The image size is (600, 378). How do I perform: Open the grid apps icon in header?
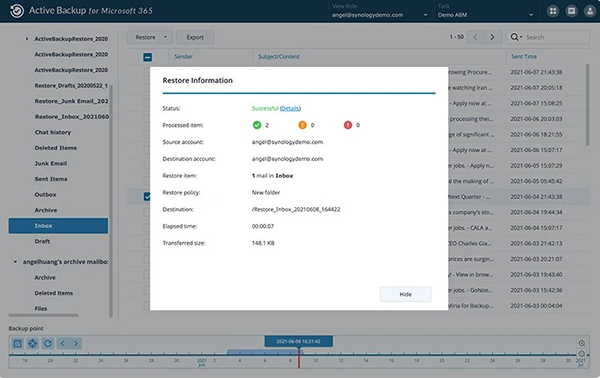tap(553, 11)
